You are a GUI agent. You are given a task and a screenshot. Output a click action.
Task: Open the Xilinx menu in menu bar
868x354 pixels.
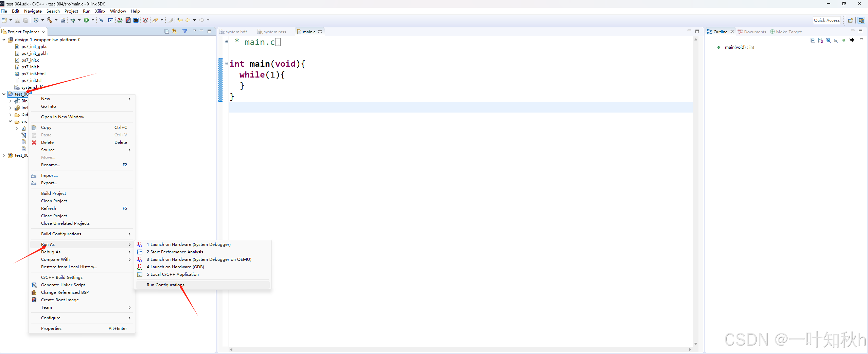100,11
